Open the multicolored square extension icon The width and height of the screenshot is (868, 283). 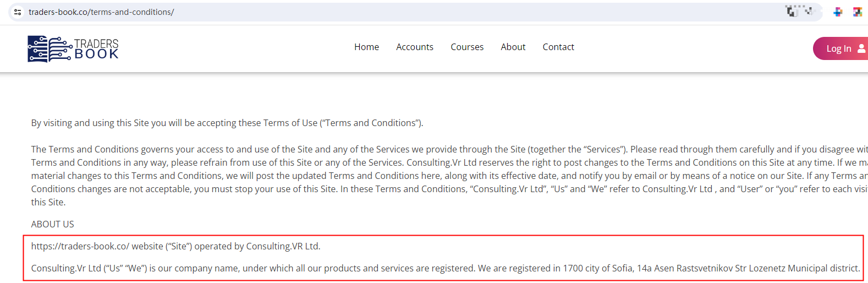point(857,12)
